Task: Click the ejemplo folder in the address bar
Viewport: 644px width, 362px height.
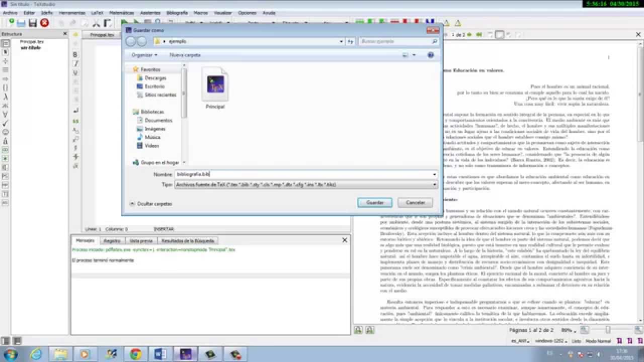Action: click(178, 42)
